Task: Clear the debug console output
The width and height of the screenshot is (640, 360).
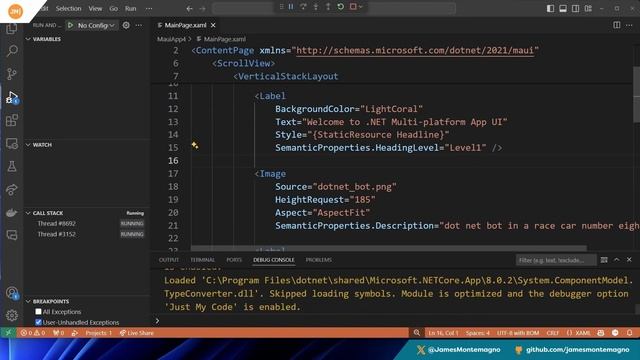Action: [604, 260]
